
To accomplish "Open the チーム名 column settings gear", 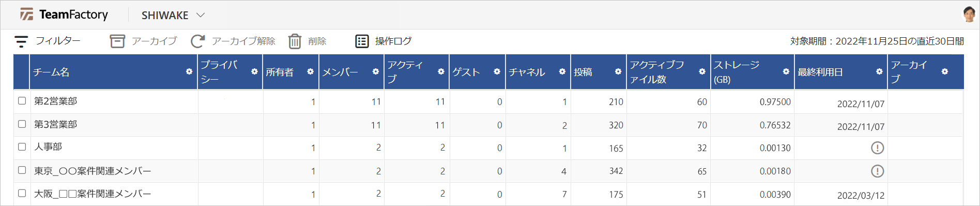I will 189,72.
